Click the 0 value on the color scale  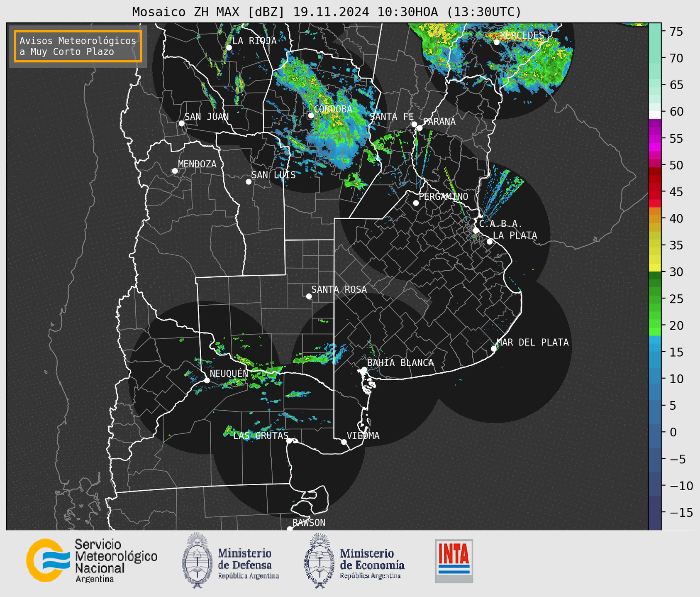(x=673, y=432)
